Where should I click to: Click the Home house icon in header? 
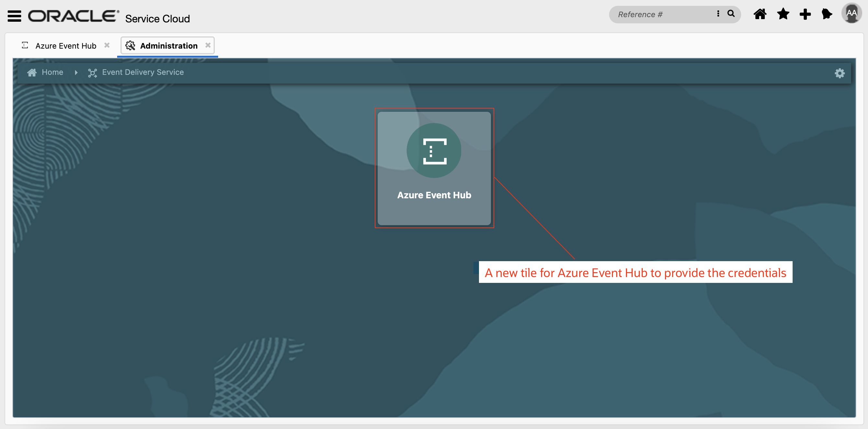pos(760,14)
